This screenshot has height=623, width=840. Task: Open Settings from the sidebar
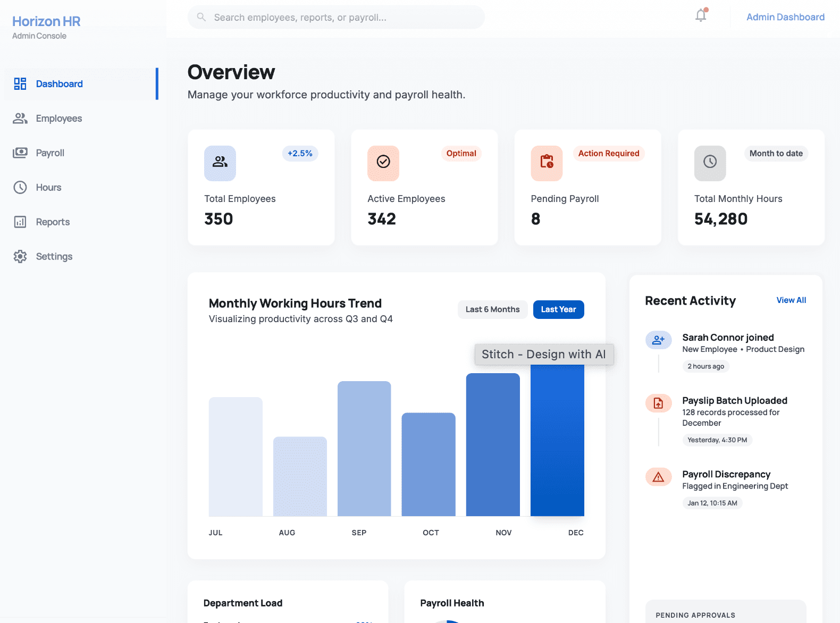click(x=81, y=256)
